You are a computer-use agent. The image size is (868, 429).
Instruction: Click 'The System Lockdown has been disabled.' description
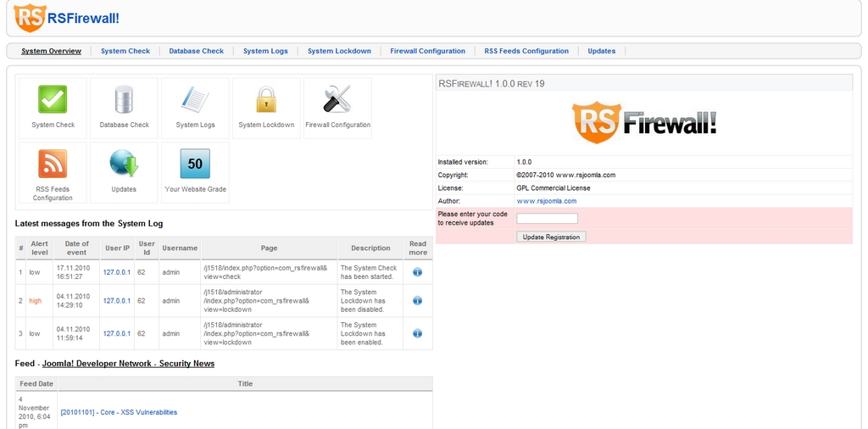coord(363,301)
